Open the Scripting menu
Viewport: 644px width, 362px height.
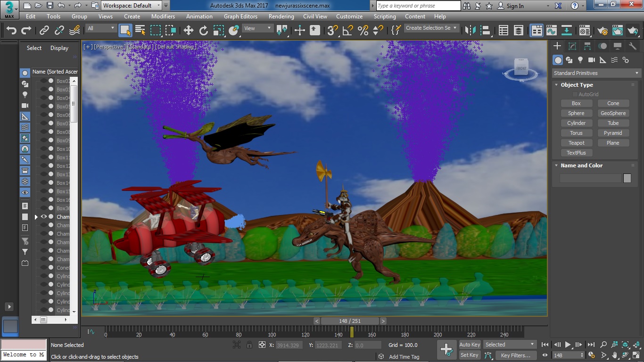tap(385, 16)
